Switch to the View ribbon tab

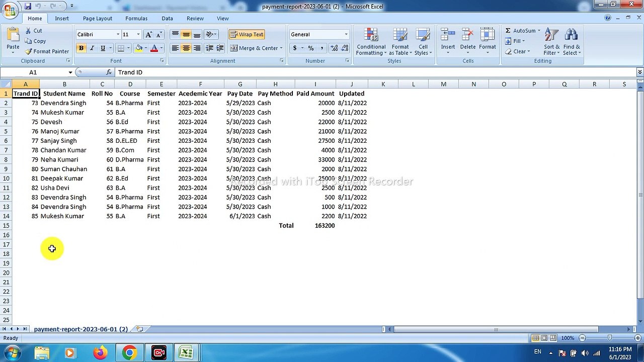223,19
